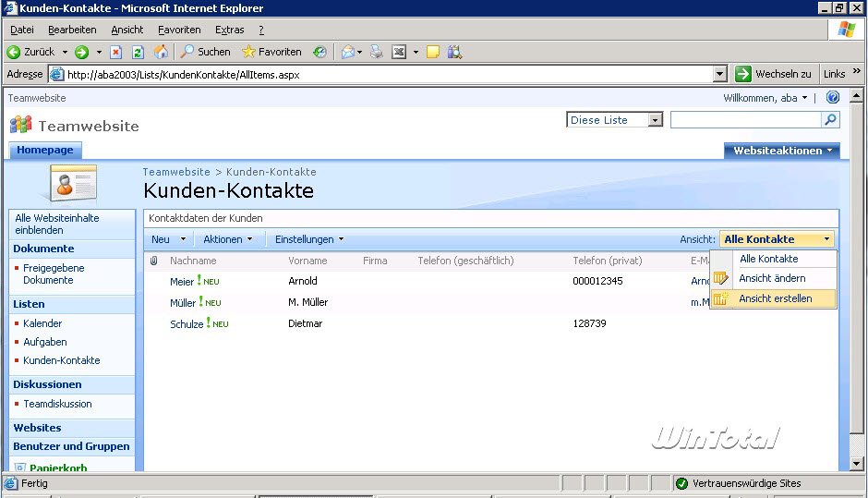Select Ansicht erstellen from view menu

click(x=775, y=298)
